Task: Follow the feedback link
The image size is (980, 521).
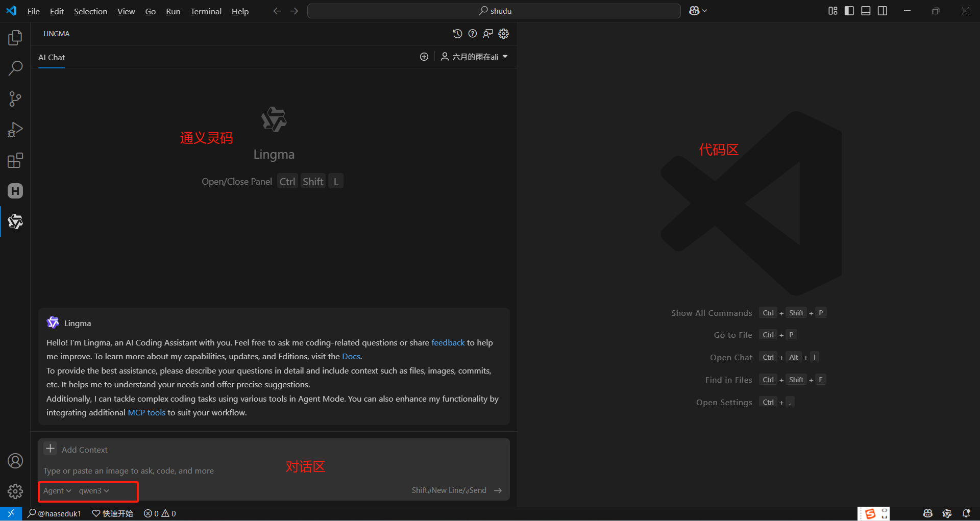Action: [x=448, y=342]
